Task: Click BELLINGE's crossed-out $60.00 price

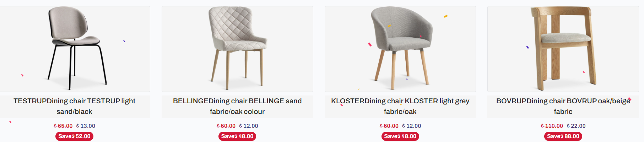Action: [x=226, y=126]
